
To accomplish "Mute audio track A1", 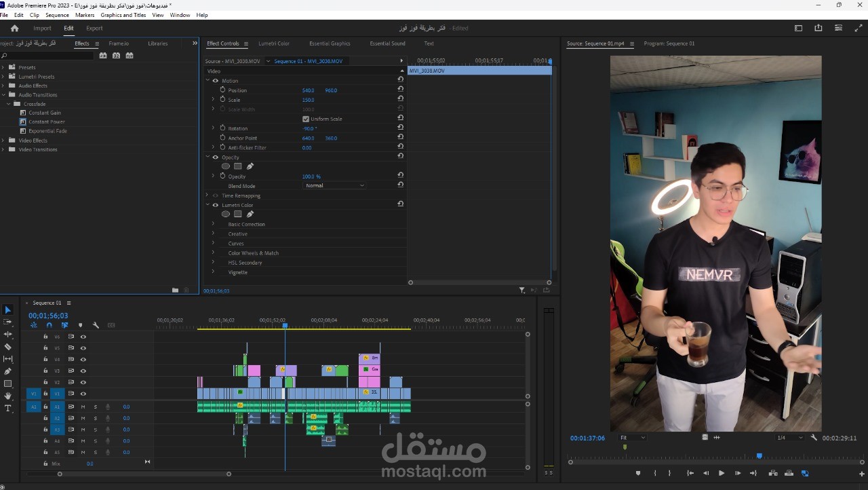I will coord(83,407).
